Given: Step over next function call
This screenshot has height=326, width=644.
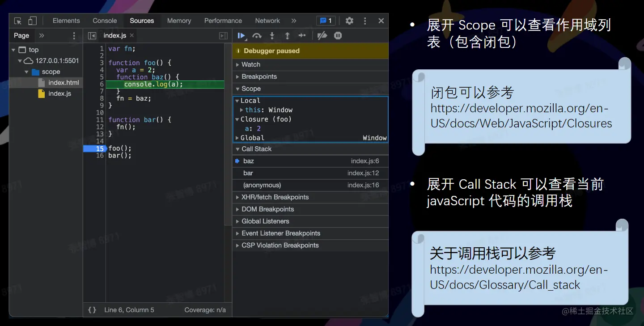Looking at the screenshot, I should (x=257, y=35).
